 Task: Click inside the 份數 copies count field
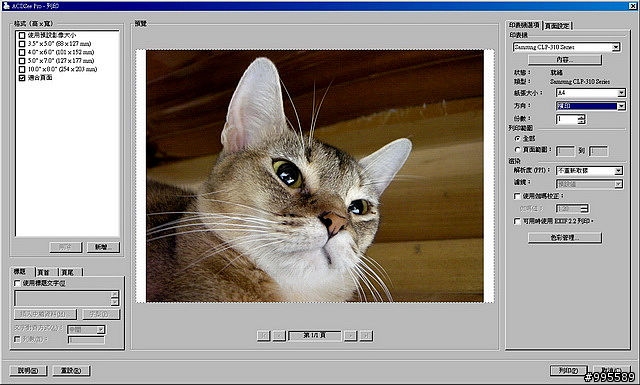567,119
